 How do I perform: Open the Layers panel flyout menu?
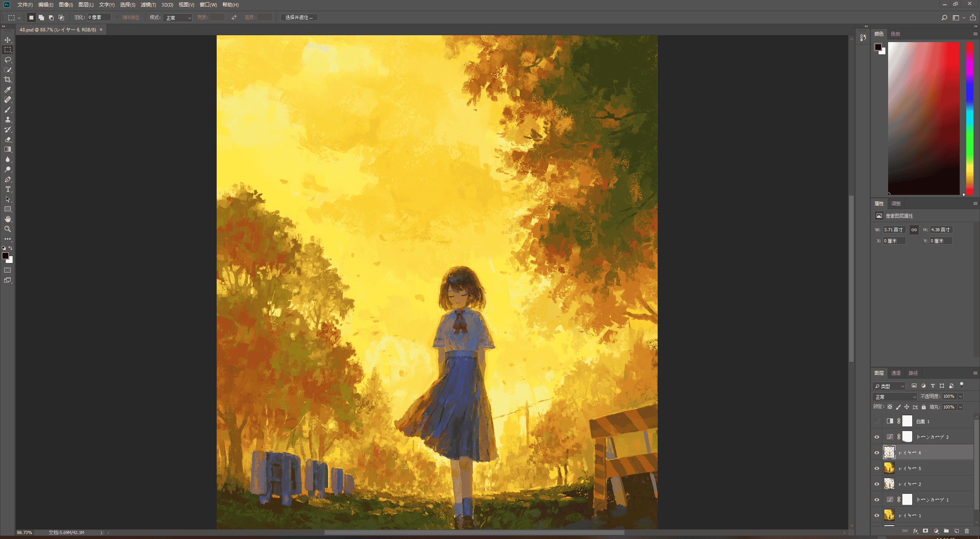pyautogui.click(x=975, y=373)
